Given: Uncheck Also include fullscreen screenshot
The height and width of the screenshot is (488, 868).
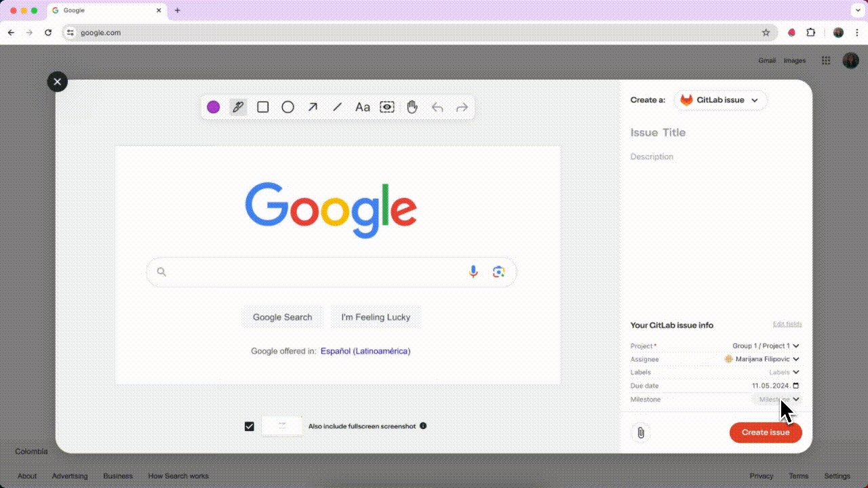Looking at the screenshot, I should [x=250, y=426].
